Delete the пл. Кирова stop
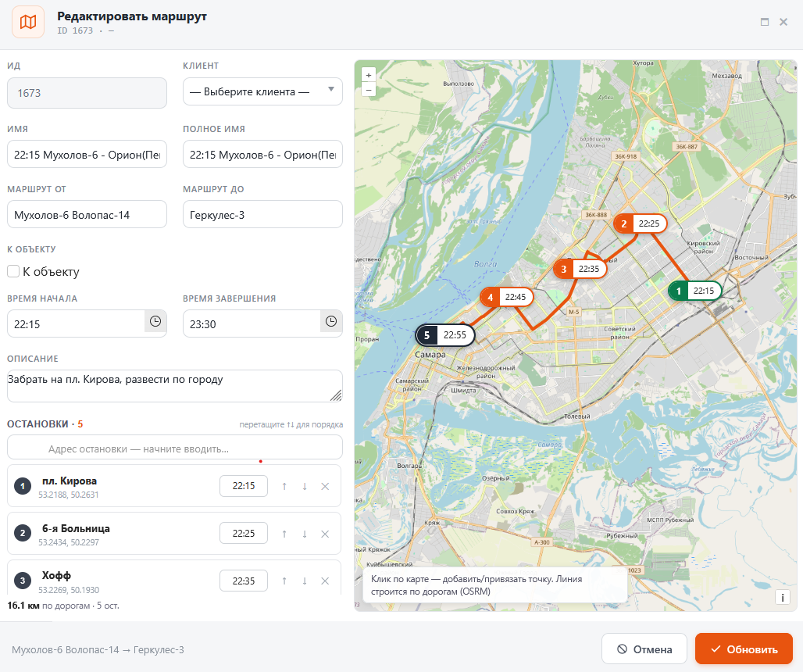 (325, 487)
